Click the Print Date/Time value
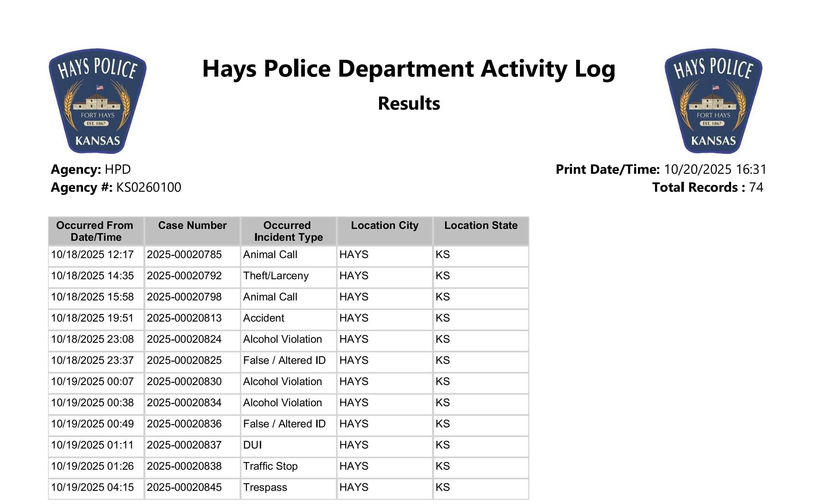818x504 pixels. tap(715, 169)
